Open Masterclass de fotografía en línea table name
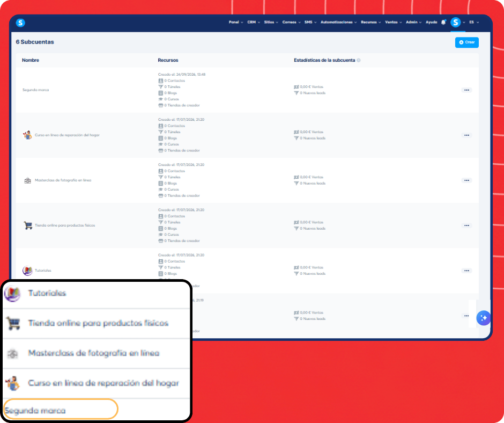The image size is (504, 423). pyautogui.click(x=63, y=180)
